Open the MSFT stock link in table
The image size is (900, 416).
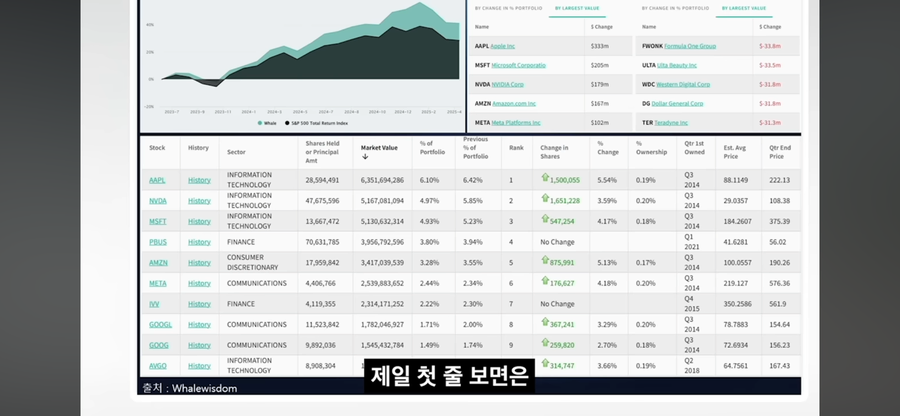157,221
